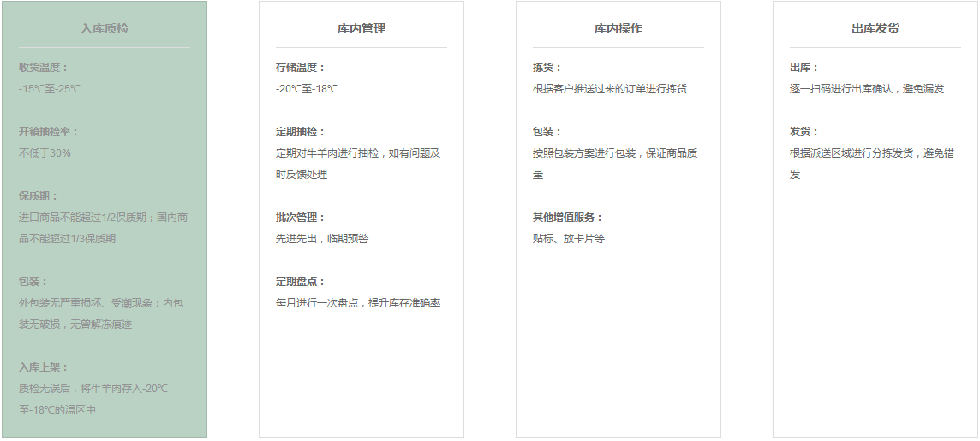Select the -15℃至-25℃ temperature text
Viewport: 980px width, 441px height.
click(x=50, y=89)
